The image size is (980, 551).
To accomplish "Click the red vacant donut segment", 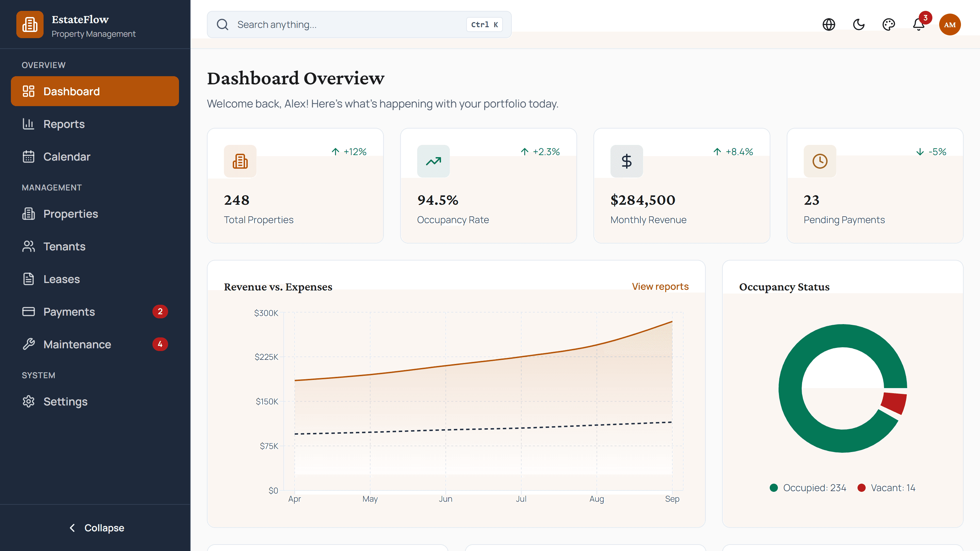I will (894, 403).
